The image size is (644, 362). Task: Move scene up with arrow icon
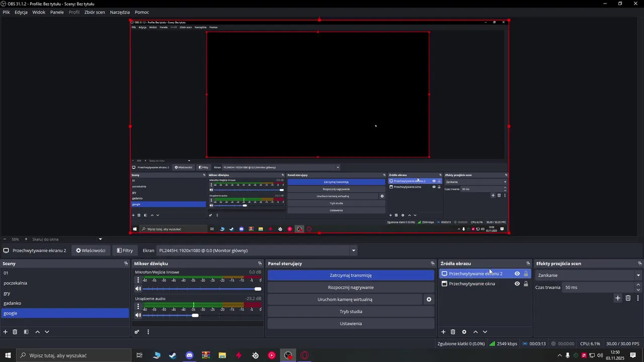[x=37, y=332]
